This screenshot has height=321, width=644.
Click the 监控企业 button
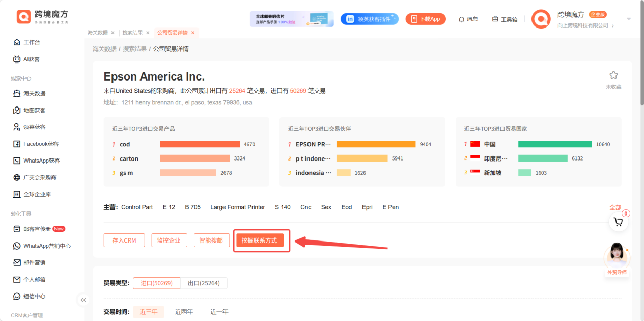(170, 240)
